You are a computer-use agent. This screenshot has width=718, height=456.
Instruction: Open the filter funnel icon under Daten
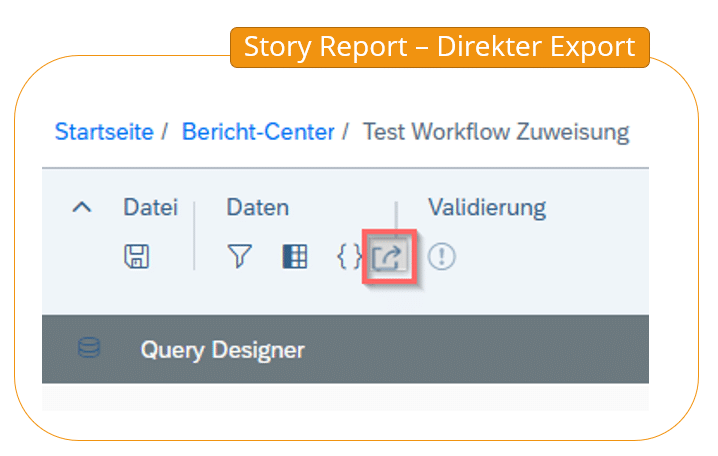(239, 258)
